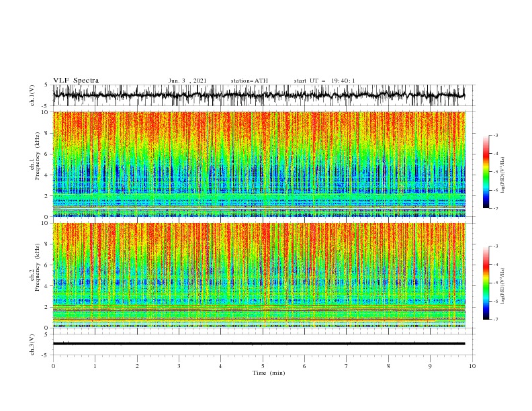Click time axis tick label "9"

tap(430, 366)
